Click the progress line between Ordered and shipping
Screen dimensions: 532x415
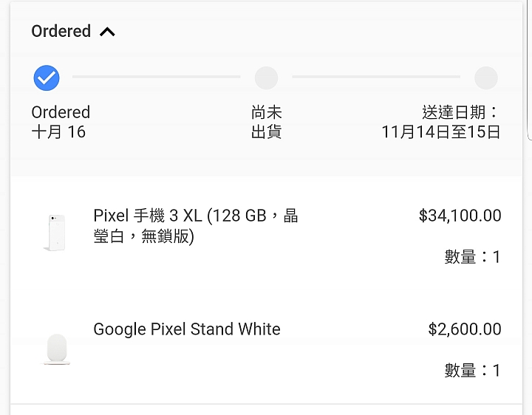click(x=157, y=77)
